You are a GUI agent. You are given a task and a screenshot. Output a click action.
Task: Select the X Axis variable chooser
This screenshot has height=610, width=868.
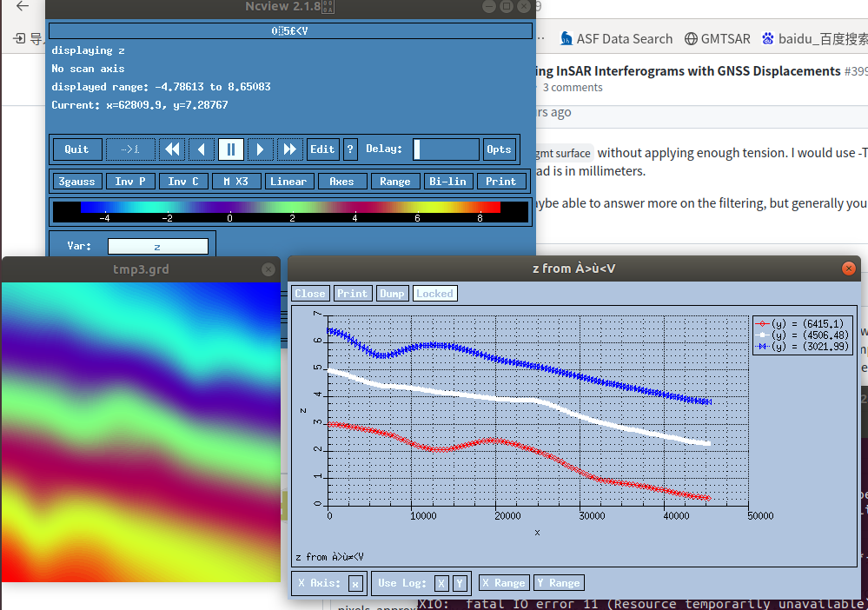coord(356,583)
